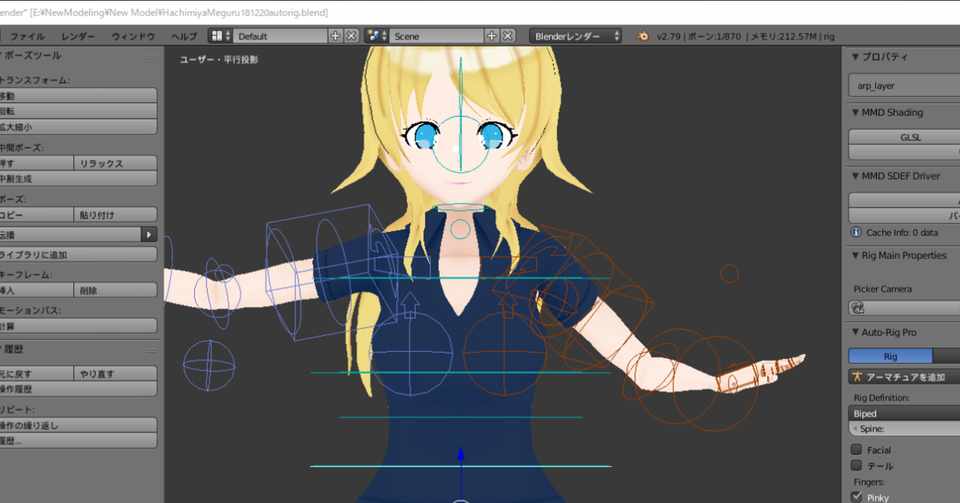Click the Blender logo in info header
Screen dimensions: 960x503
642,36
